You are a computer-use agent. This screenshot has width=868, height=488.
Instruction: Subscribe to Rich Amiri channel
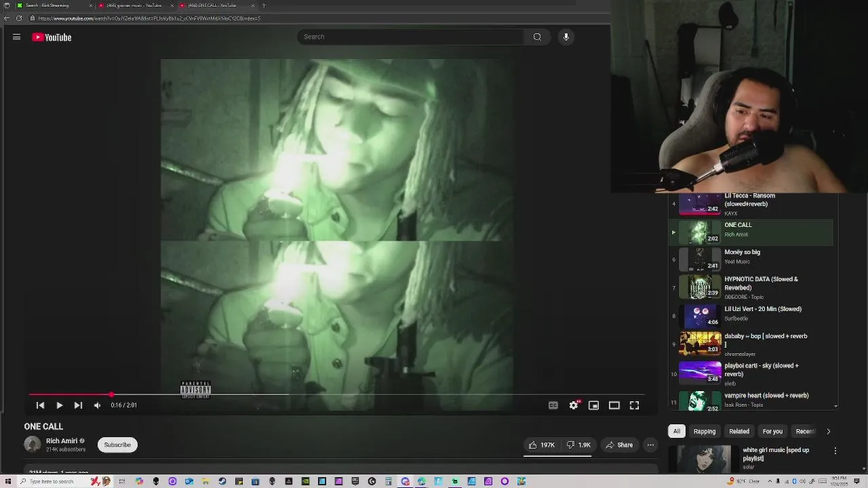click(117, 445)
